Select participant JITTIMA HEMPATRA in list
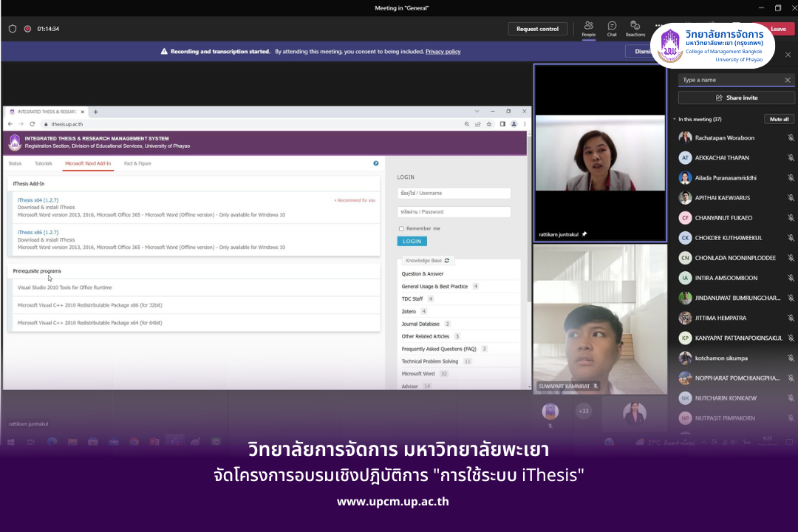 coord(735,318)
